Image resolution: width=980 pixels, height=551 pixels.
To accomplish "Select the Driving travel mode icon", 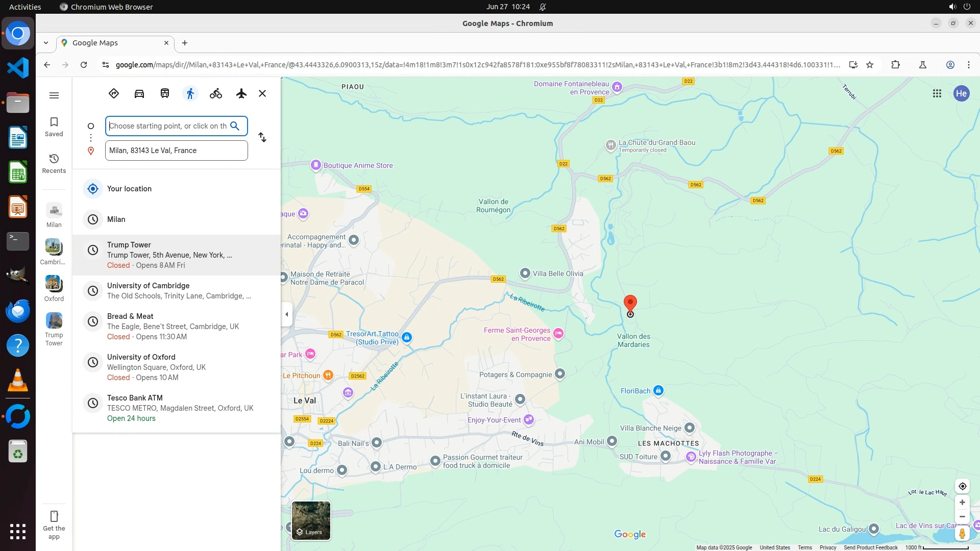I will pos(139,93).
